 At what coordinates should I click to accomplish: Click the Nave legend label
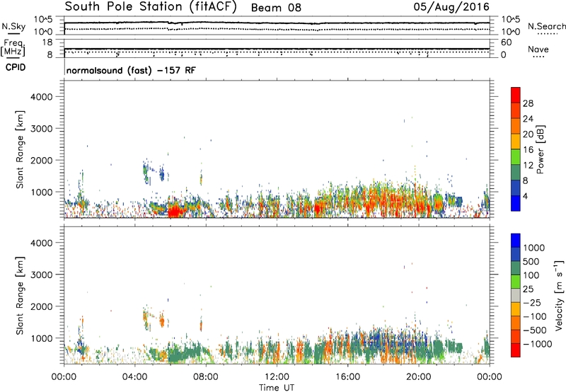(538, 49)
